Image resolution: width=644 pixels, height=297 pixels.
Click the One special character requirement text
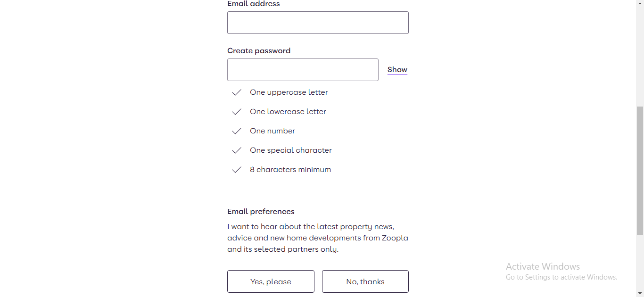pos(291,150)
